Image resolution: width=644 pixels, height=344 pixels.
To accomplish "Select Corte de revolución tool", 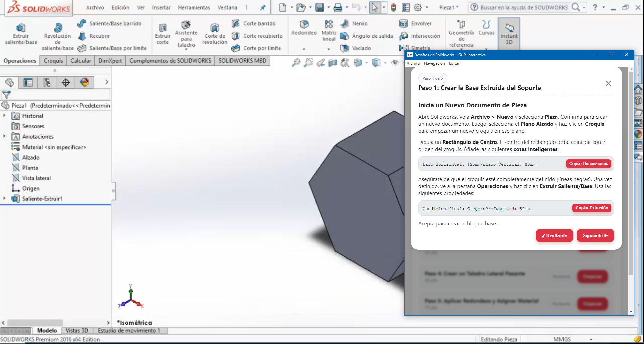I will (215, 34).
